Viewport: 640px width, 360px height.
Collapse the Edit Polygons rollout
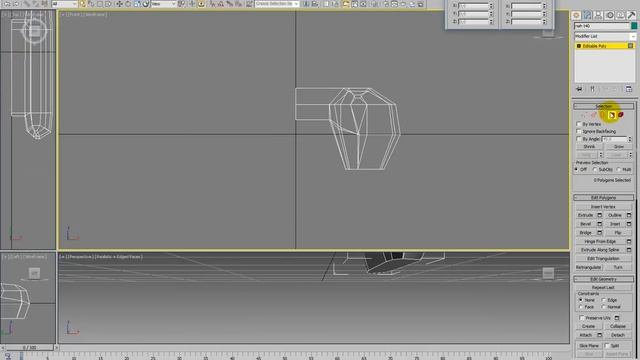pos(604,198)
